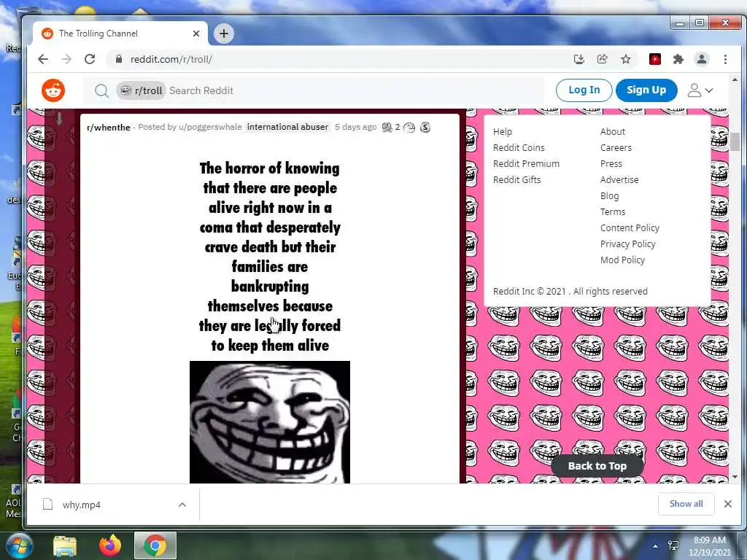747x560 pixels.
Task: Open the Reddit Gifts link
Action: [x=517, y=179]
